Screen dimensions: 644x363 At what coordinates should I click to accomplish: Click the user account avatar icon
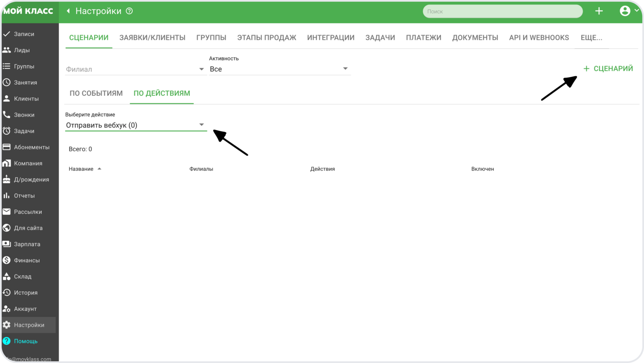625,11
